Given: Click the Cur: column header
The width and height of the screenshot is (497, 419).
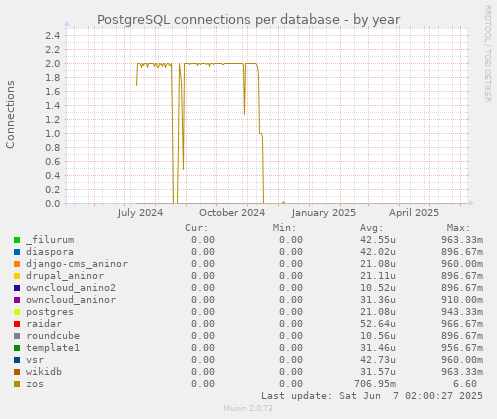Looking at the screenshot, I should click(x=197, y=228).
